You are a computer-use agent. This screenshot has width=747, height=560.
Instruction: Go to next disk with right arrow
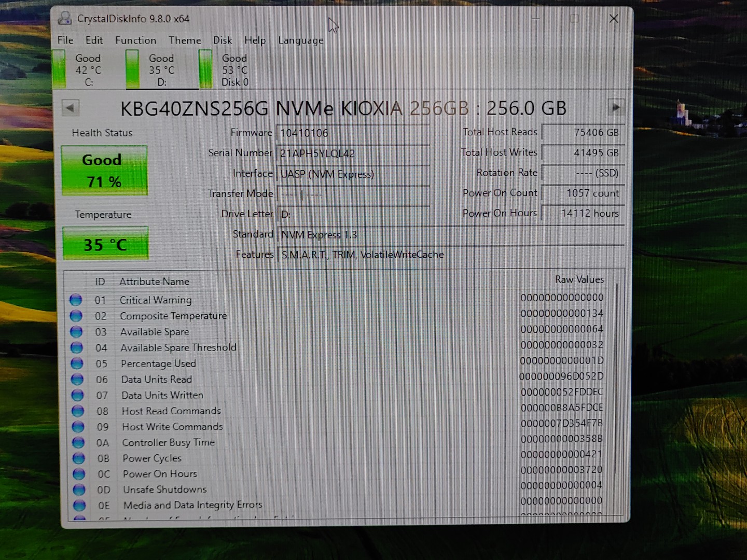pos(616,107)
